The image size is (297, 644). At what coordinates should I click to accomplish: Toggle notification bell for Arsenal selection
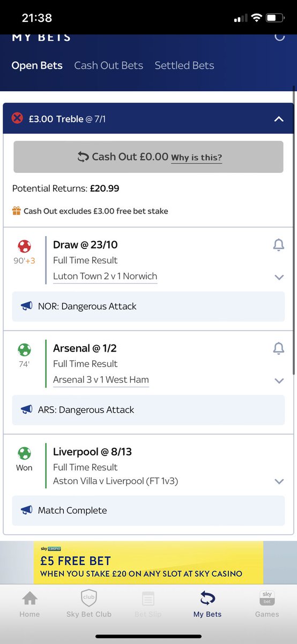[279, 349]
